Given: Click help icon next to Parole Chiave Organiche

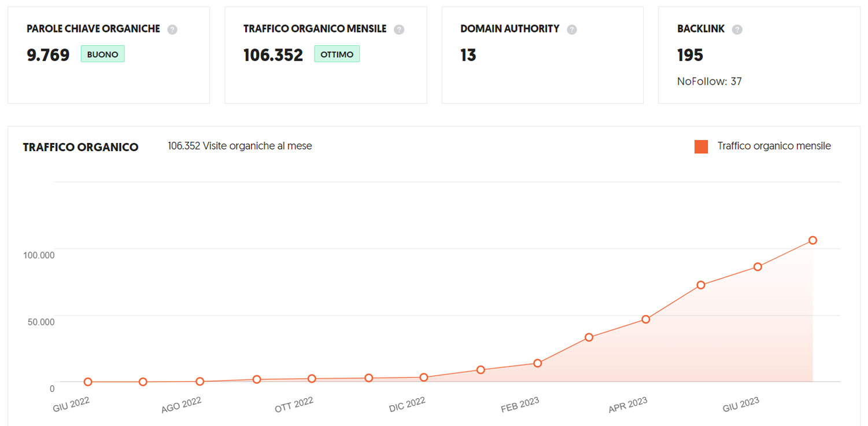Looking at the screenshot, I should 172,30.
